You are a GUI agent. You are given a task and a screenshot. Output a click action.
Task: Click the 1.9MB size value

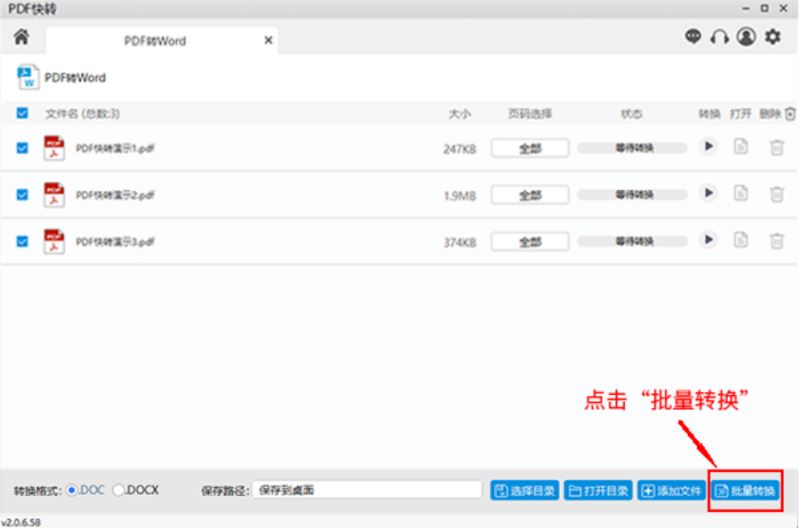pos(460,196)
